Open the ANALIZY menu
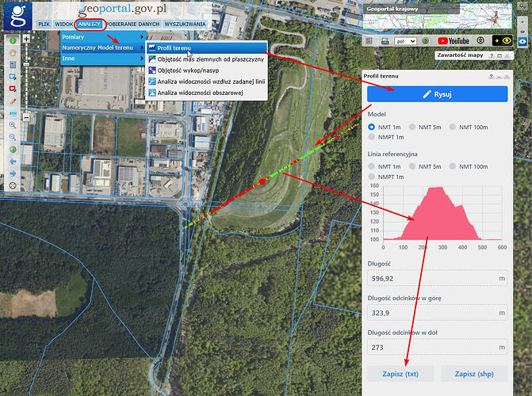 tap(90, 24)
